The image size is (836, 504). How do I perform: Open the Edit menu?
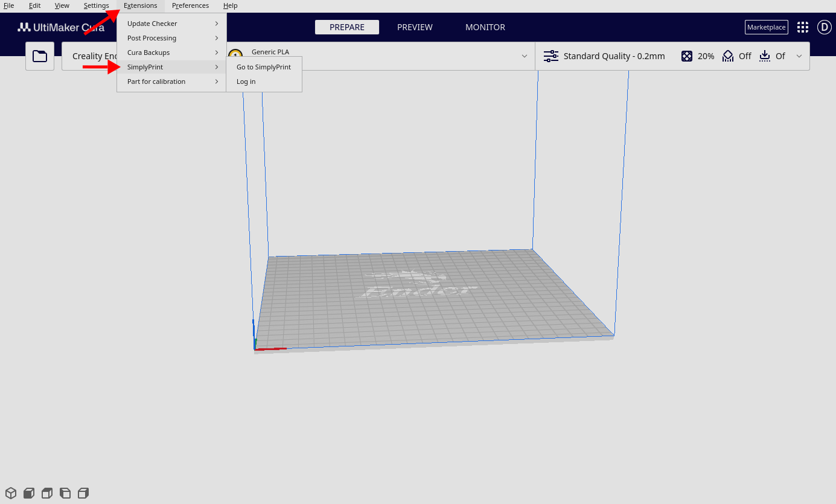tap(35, 5)
